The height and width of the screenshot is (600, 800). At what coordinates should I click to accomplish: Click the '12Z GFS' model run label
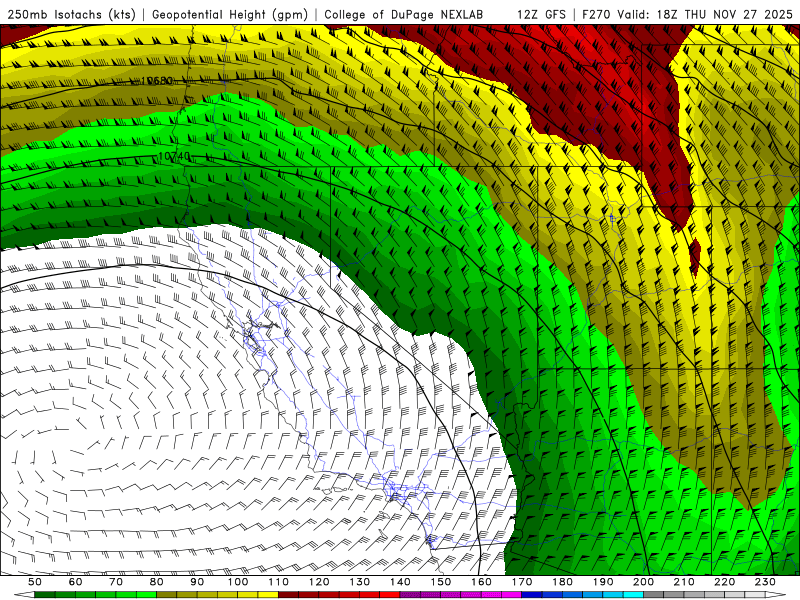[x=541, y=14]
